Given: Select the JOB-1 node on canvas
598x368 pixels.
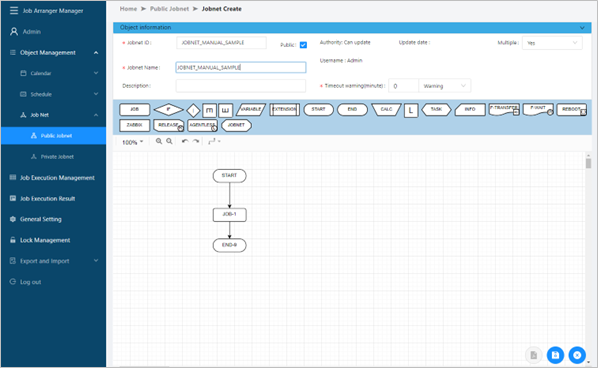Looking at the screenshot, I should (x=230, y=215).
